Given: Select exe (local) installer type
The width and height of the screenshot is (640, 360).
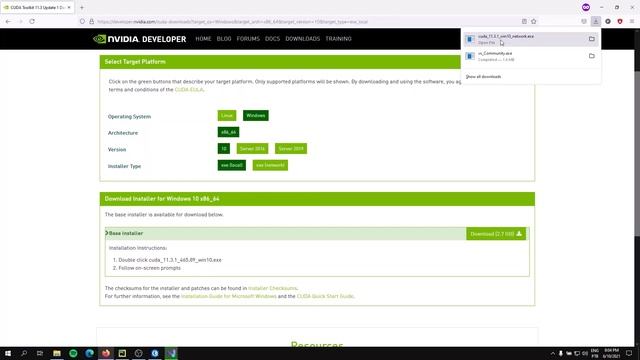Looking at the screenshot, I should 231,165.
